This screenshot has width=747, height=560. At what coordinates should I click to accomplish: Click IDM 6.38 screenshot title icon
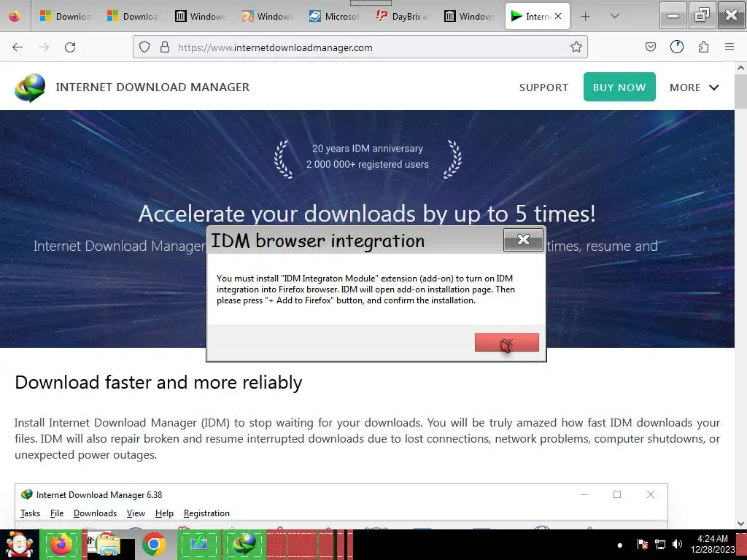tap(27, 495)
